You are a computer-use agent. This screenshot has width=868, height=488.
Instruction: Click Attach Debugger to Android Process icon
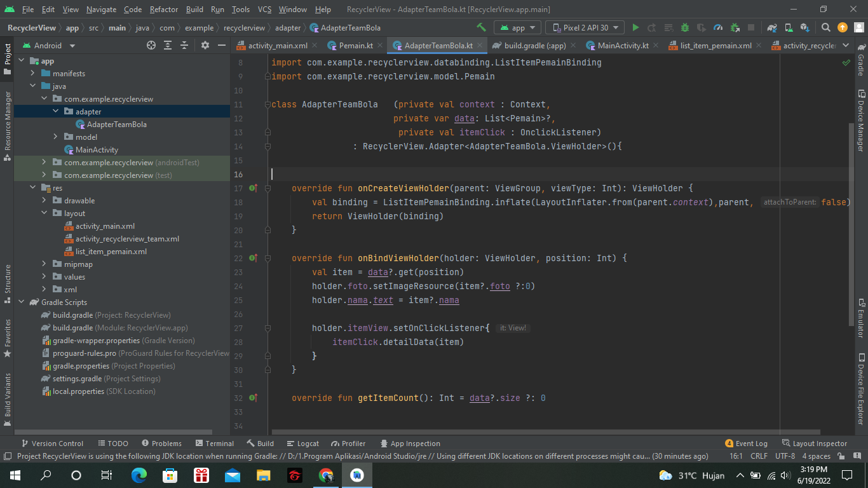735,27
